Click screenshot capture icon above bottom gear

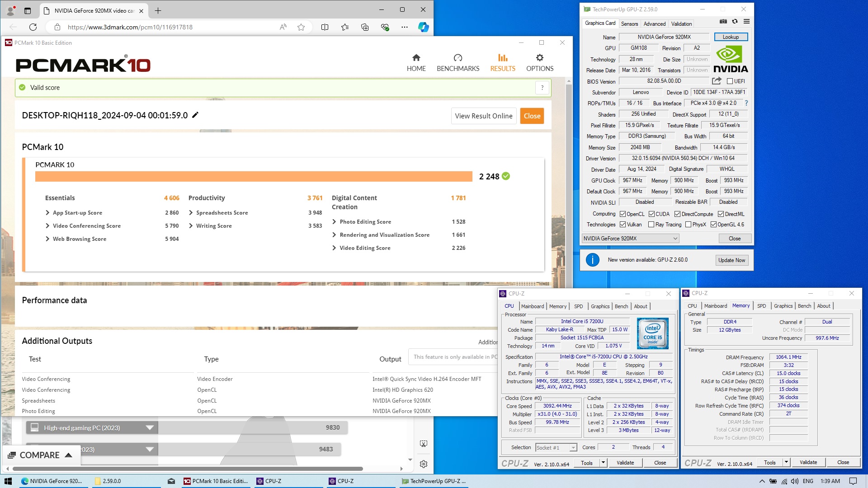[424, 444]
